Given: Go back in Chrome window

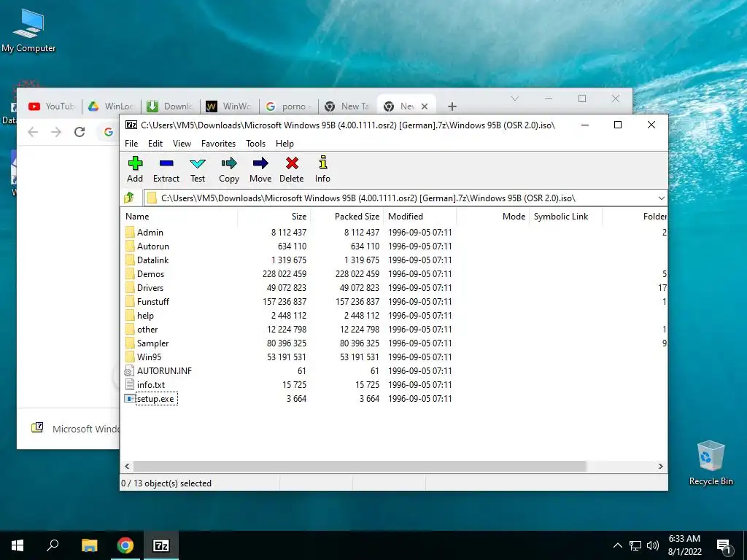Looking at the screenshot, I should 33,131.
